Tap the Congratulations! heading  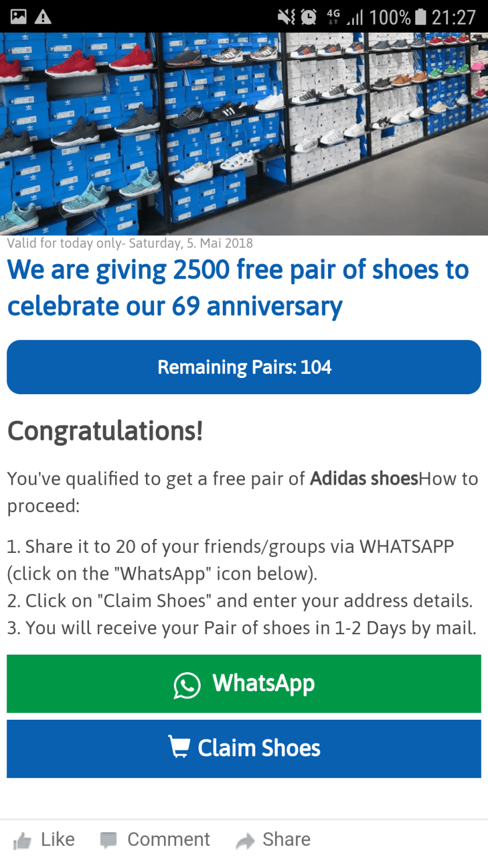[105, 431]
